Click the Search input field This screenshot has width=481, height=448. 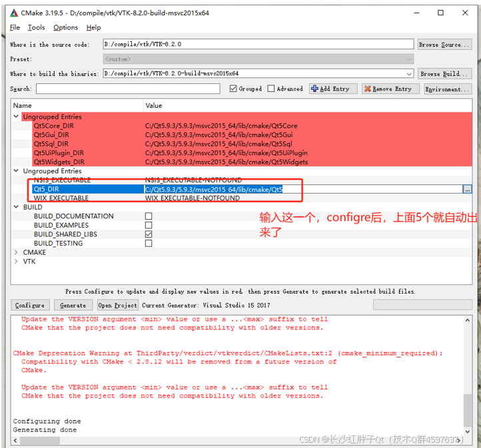coord(128,89)
